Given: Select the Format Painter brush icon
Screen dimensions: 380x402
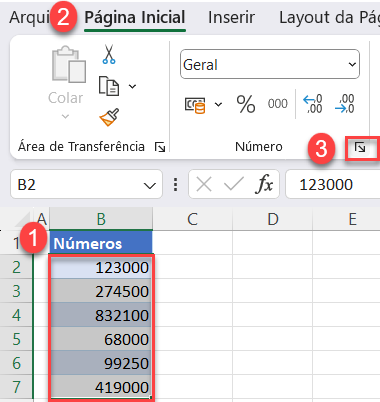Looking at the screenshot, I should point(109,117).
